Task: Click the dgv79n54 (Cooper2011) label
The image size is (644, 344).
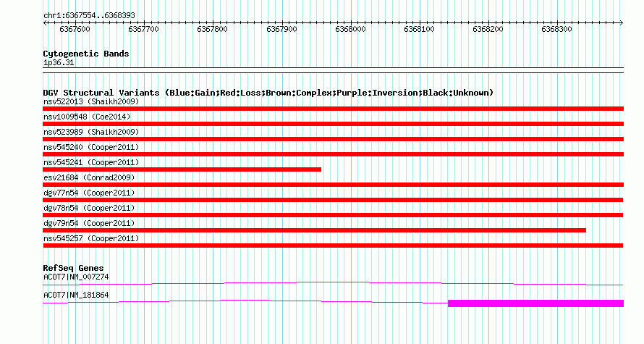Action: pyautogui.click(x=89, y=223)
